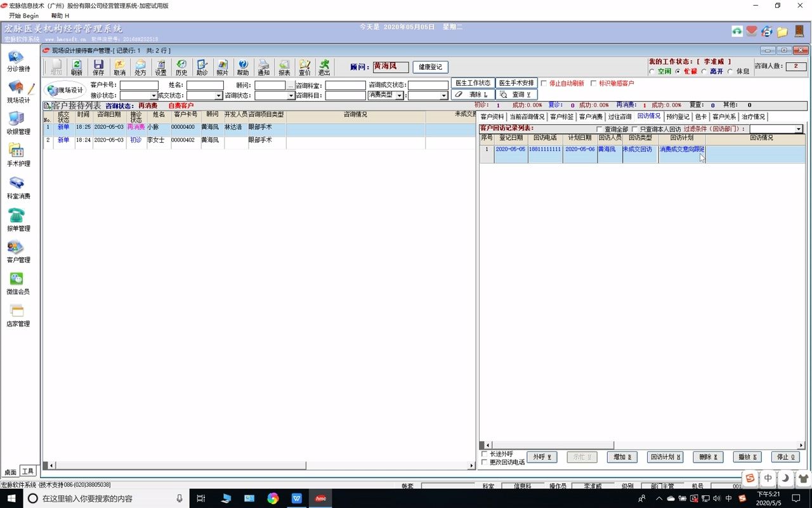
Task: Open 微信会员 in the left sidebar
Action: coord(18,284)
